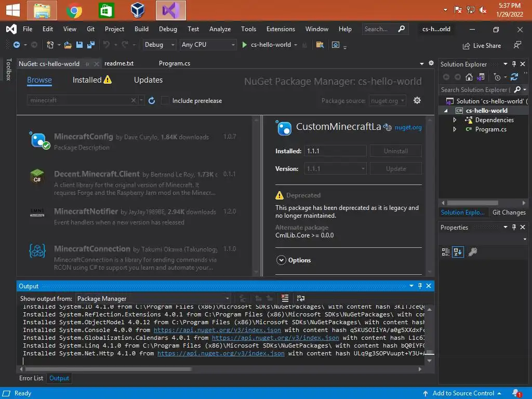Click the Solution Explorer horizontal scrollbar

(x=472, y=203)
